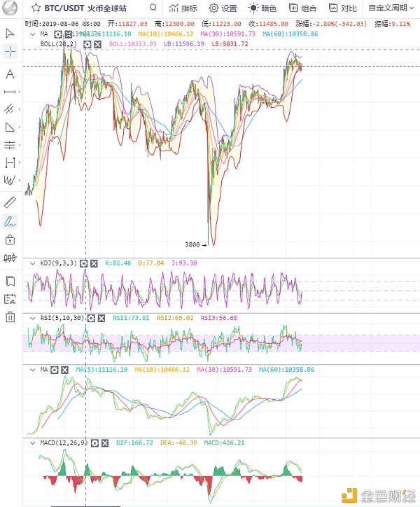Select the wave pattern tool

[9, 180]
